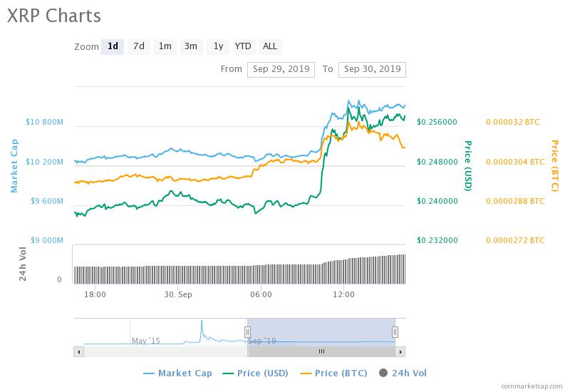Click the 0.0000272 BTC axis label

click(515, 240)
